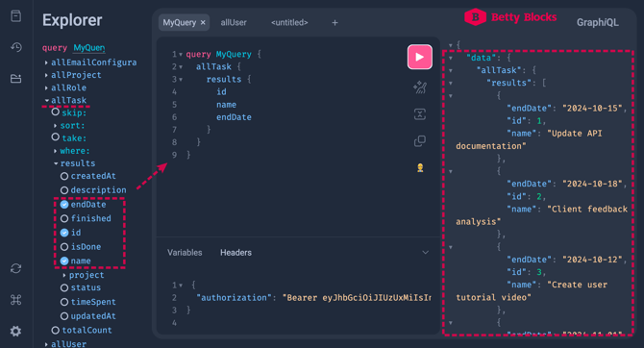
Task: Copy the query to clipboard
Action: (x=420, y=141)
